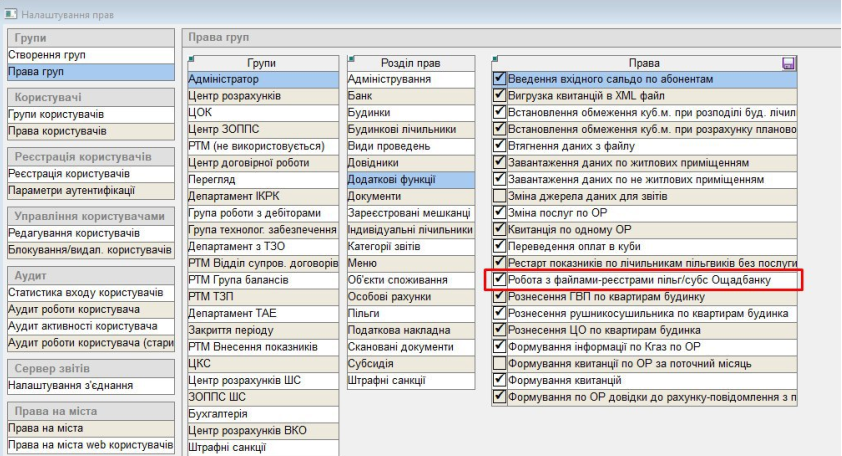Uncheck 'Квитанція по одному ОР' checkbox

click(500, 230)
